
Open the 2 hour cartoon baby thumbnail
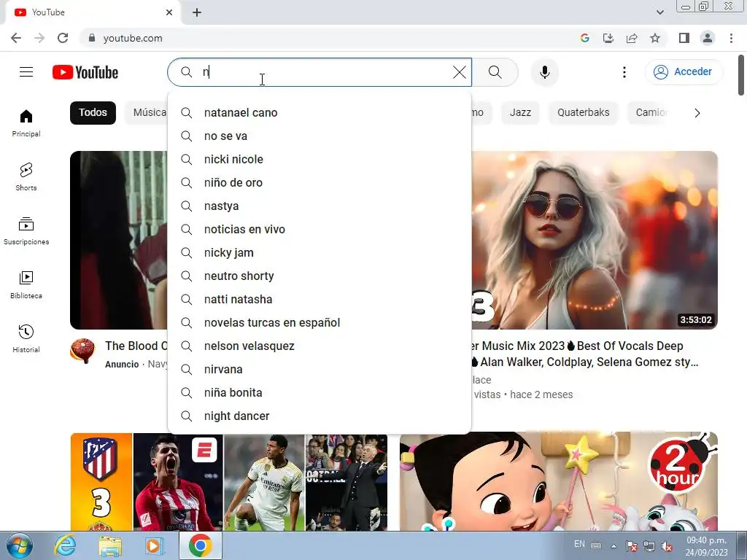point(558,481)
